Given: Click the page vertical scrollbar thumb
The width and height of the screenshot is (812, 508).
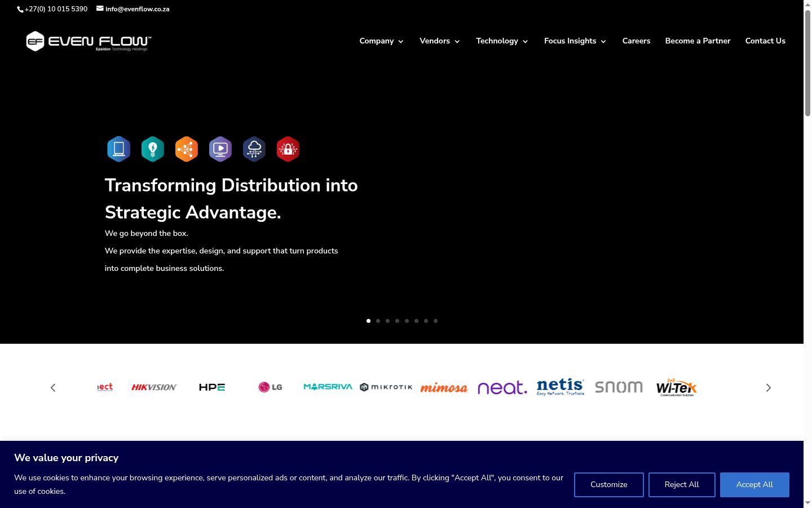Looking at the screenshot, I should click(x=807, y=63).
